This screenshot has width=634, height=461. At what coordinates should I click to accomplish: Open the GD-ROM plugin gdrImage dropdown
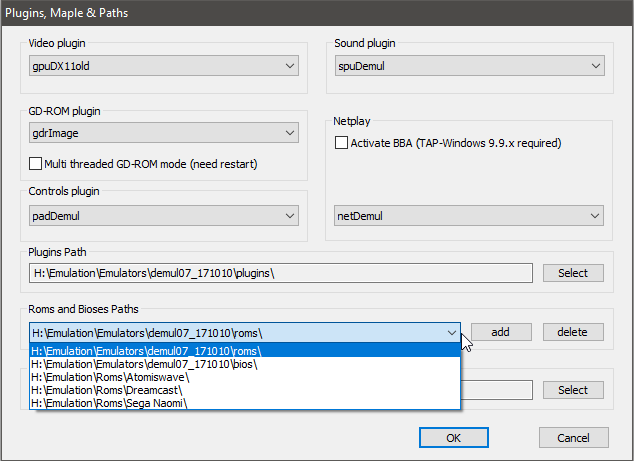[164, 133]
